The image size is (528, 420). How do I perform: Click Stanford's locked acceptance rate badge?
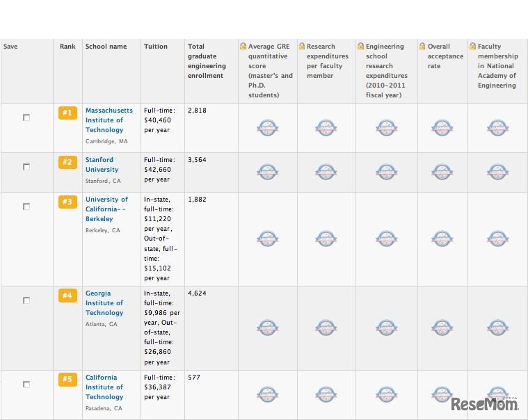[x=442, y=172]
